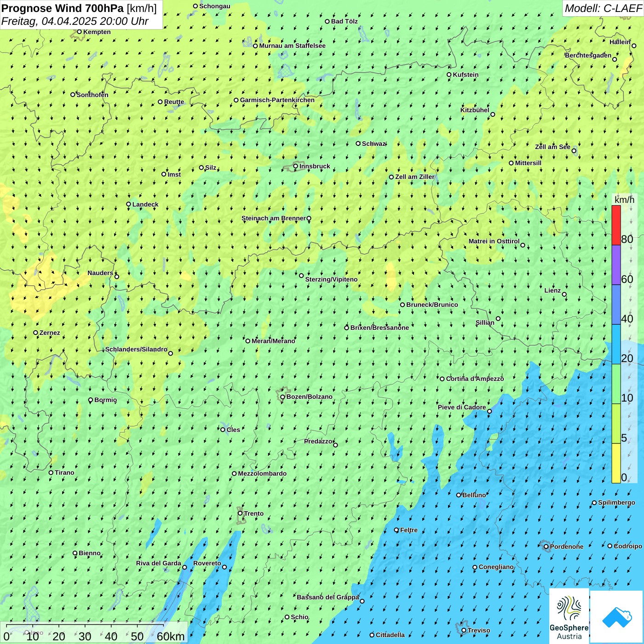Click the Spilimbergo label
Viewport: 644px width, 644px height.
[x=616, y=502]
